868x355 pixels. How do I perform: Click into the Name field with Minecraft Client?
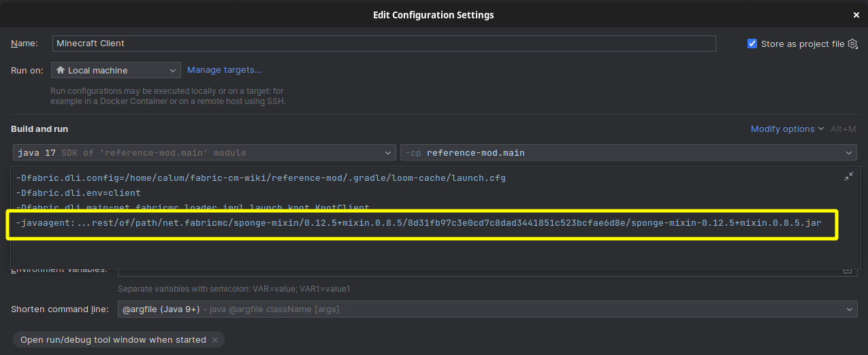(x=383, y=44)
